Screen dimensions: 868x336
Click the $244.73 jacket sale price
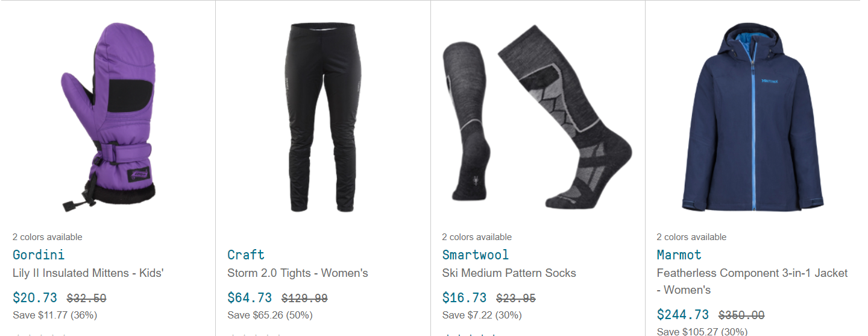point(683,315)
